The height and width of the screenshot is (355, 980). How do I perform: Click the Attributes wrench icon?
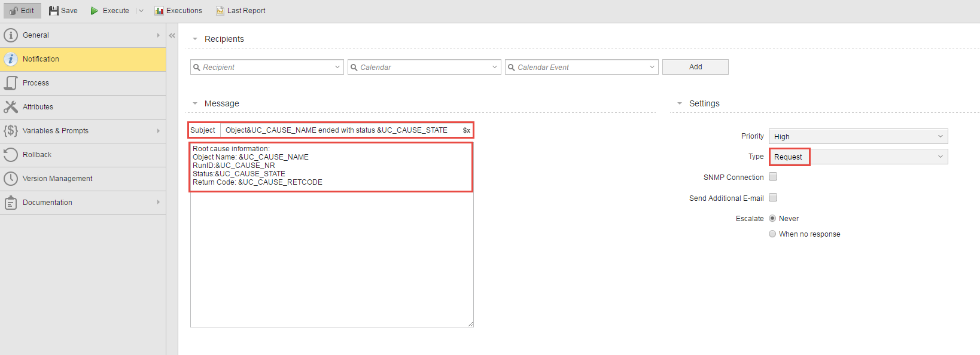[11, 107]
